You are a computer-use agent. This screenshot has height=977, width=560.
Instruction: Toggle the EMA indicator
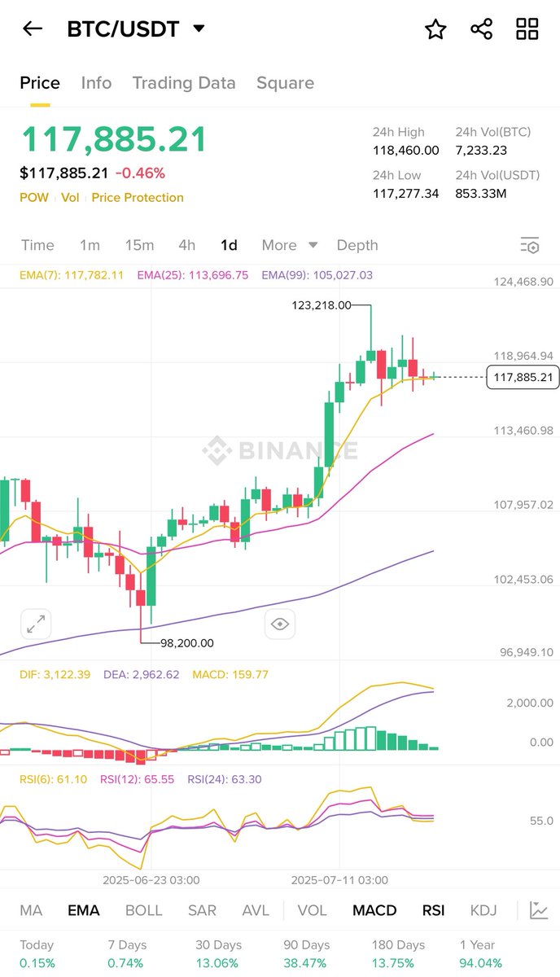84,910
